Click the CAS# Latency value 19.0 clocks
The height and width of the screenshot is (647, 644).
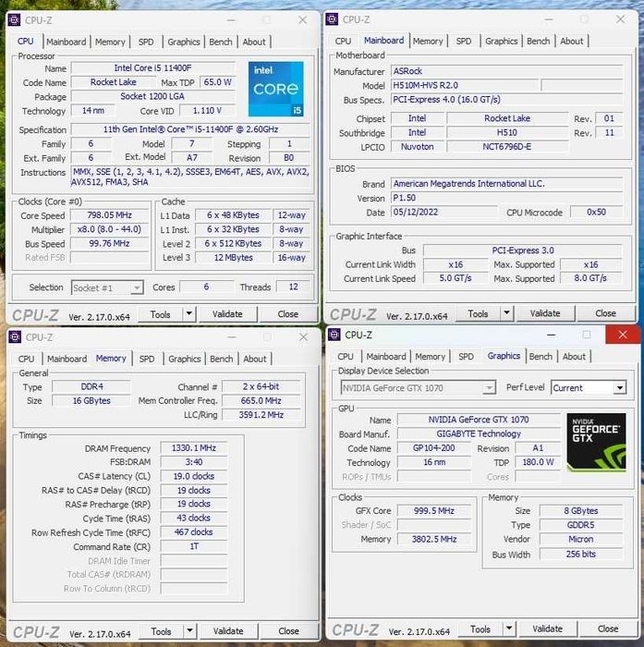coord(193,476)
